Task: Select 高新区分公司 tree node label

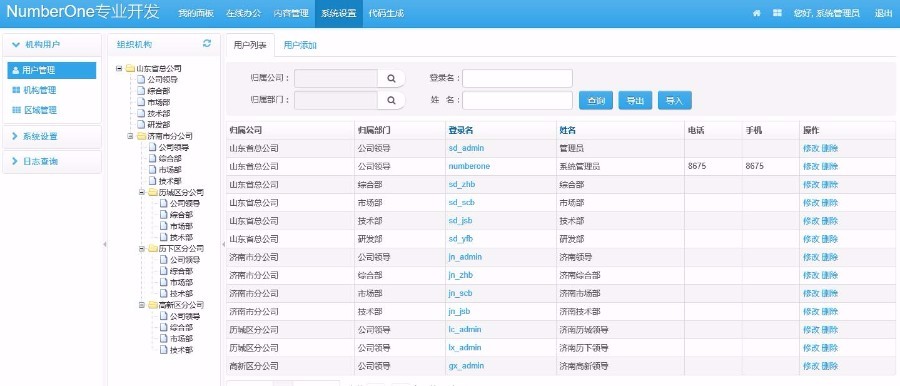Action: [x=181, y=305]
